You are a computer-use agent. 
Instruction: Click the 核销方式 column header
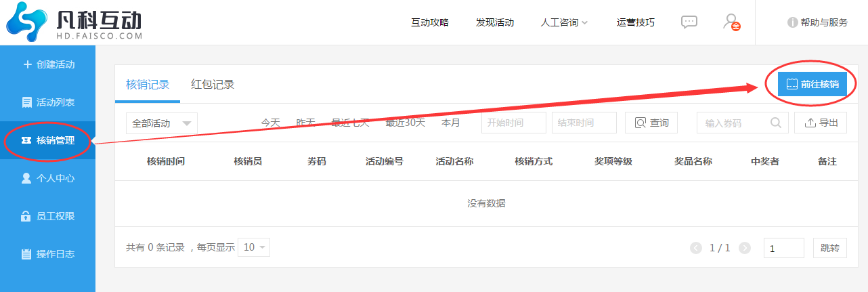(x=534, y=161)
